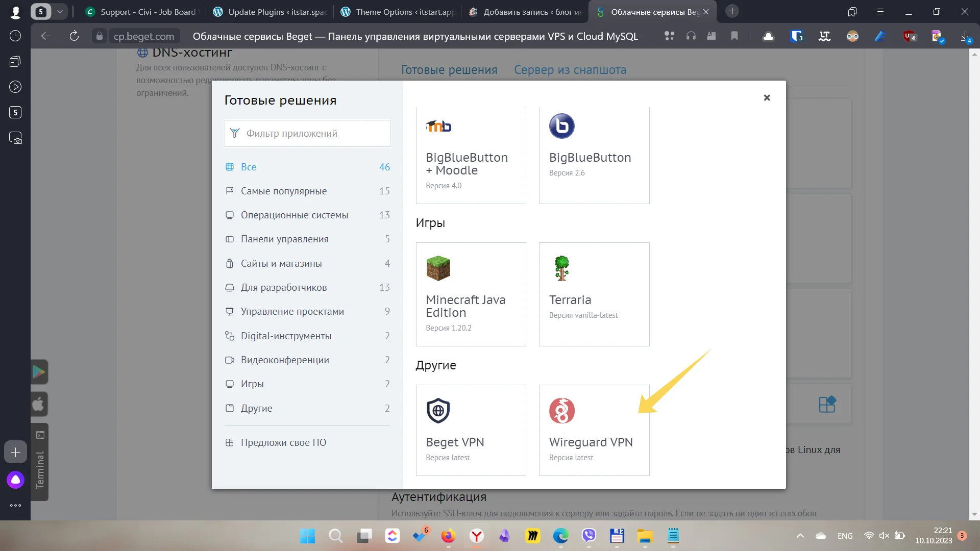980x551 pixels.
Task: Select Для разработчиков category
Action: pos(307,287)
